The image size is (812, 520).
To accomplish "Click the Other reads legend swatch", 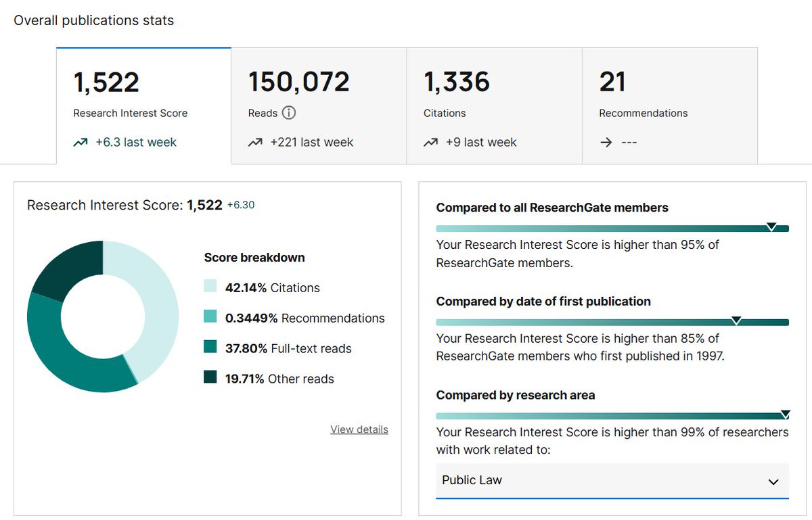I will 210,377.
